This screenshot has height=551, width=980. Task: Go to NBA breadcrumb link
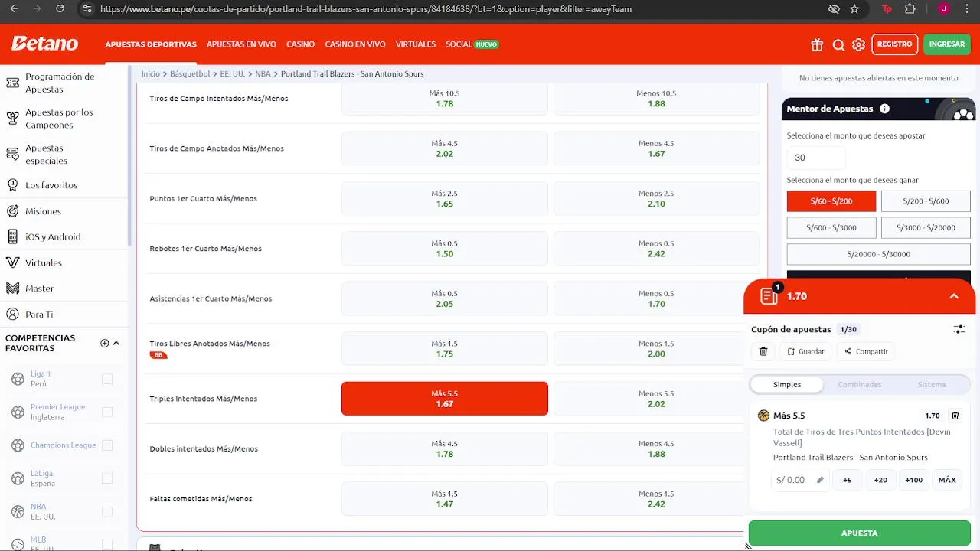[x=263, y=74]
